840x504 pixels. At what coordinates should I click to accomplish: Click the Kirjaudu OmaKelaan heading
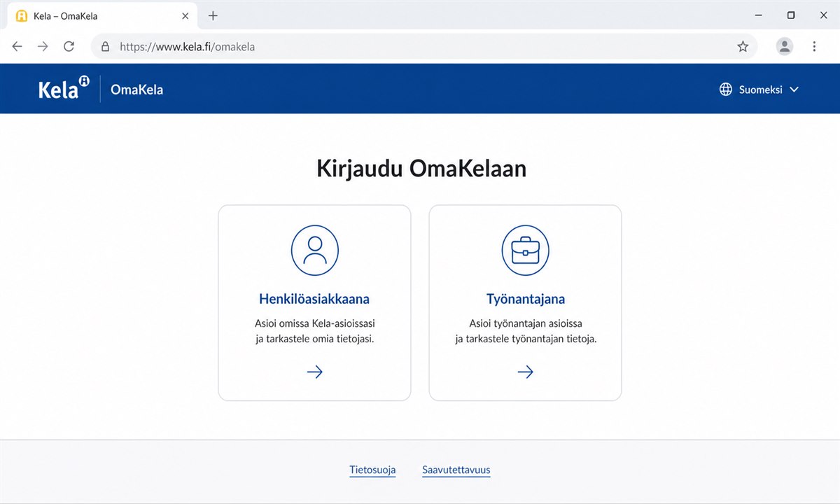click(421, 169)
